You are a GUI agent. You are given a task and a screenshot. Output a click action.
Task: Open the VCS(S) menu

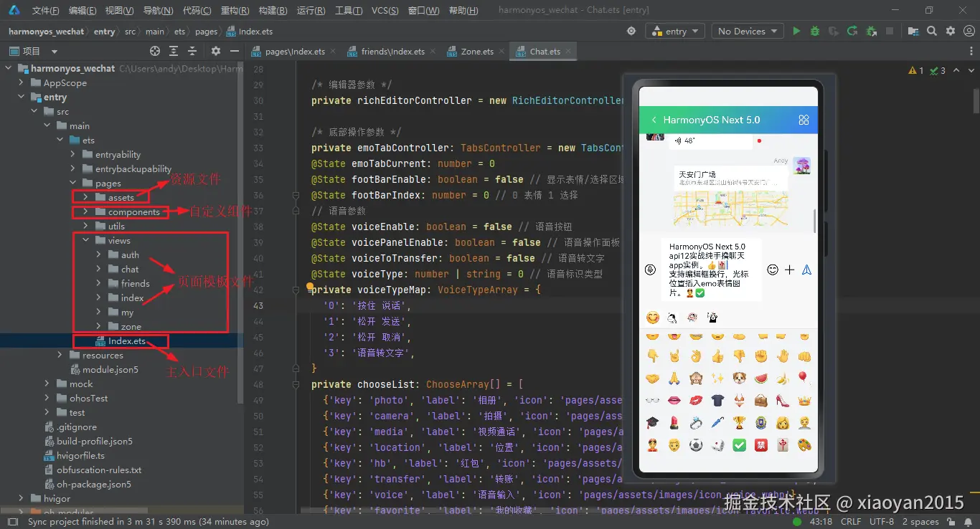click(x=385, y=11)
